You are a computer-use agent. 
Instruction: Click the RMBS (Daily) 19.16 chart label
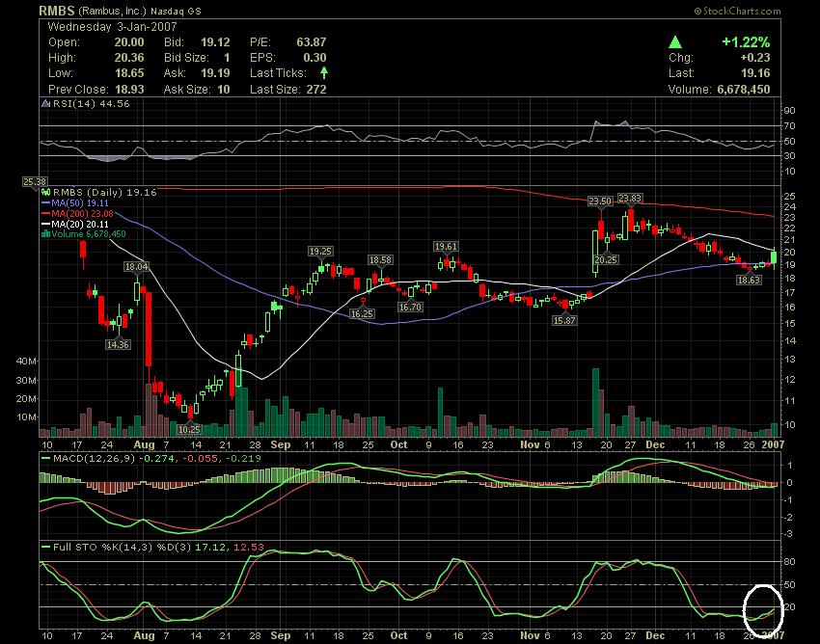pyautogui.click(x=104, y=193)
